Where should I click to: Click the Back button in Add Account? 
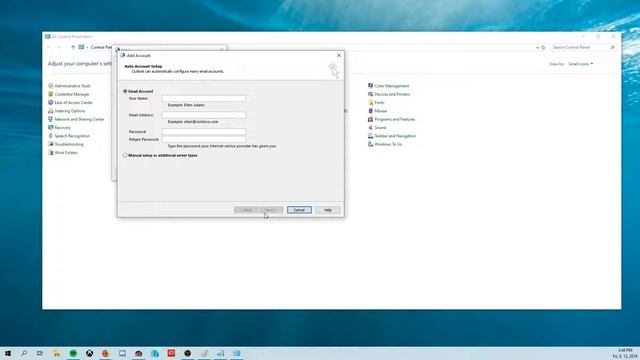(246, 210)
